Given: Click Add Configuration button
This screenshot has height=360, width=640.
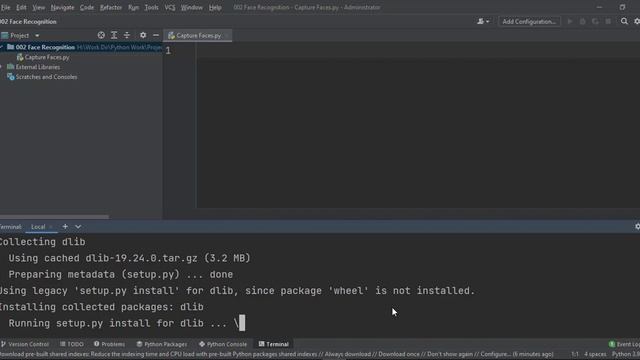Looking at the screenshot, I should (x=529, y=22).
